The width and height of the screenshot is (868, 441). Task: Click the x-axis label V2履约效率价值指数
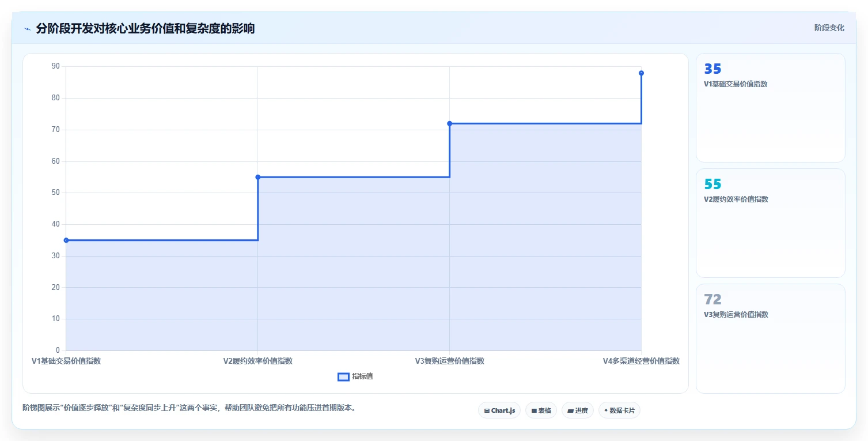258,361
